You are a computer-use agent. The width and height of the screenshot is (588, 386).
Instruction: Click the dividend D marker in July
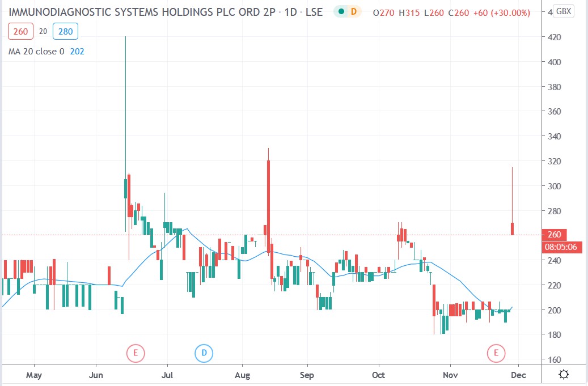pyautogui.click(x=204, y=353)
